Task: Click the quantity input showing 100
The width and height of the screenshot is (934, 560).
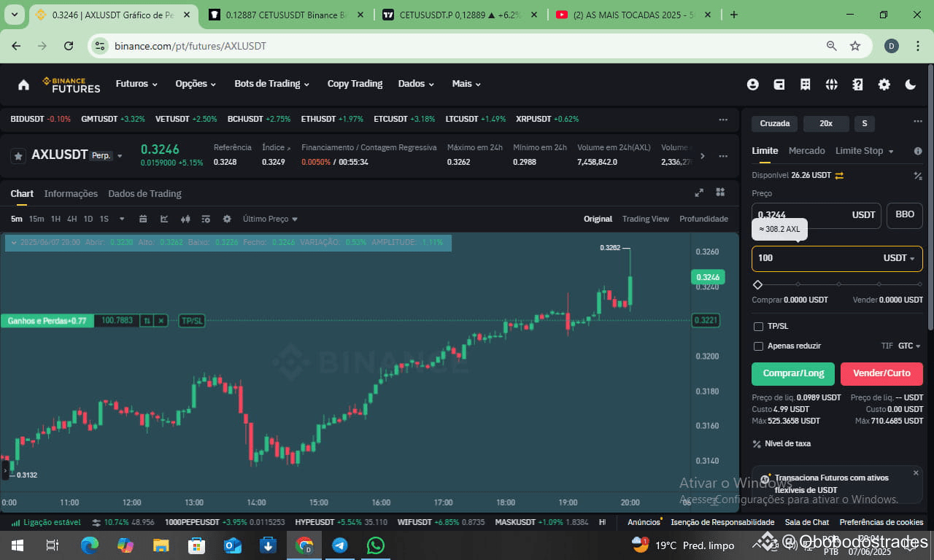Action: 837,258
